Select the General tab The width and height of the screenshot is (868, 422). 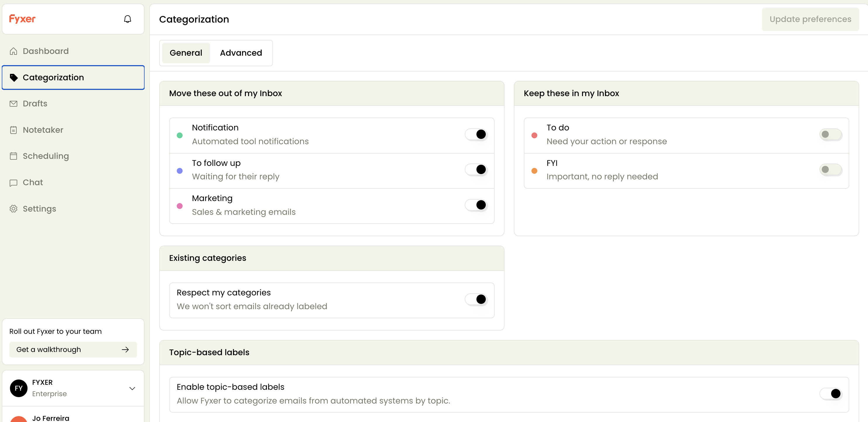(x=186, y=53)
